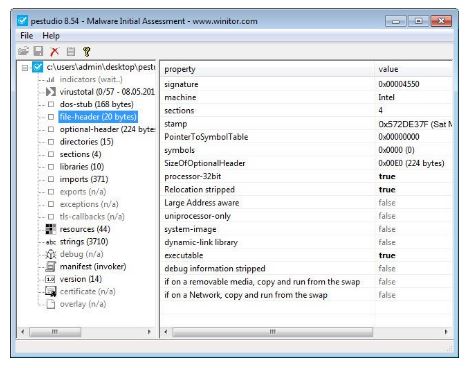
Task: Click the red X delete toolbar icon
Action: 54,51
